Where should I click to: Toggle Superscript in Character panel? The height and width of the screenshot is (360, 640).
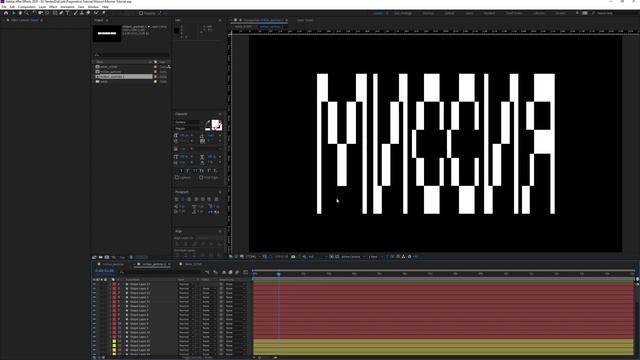(x=209, y=171)
